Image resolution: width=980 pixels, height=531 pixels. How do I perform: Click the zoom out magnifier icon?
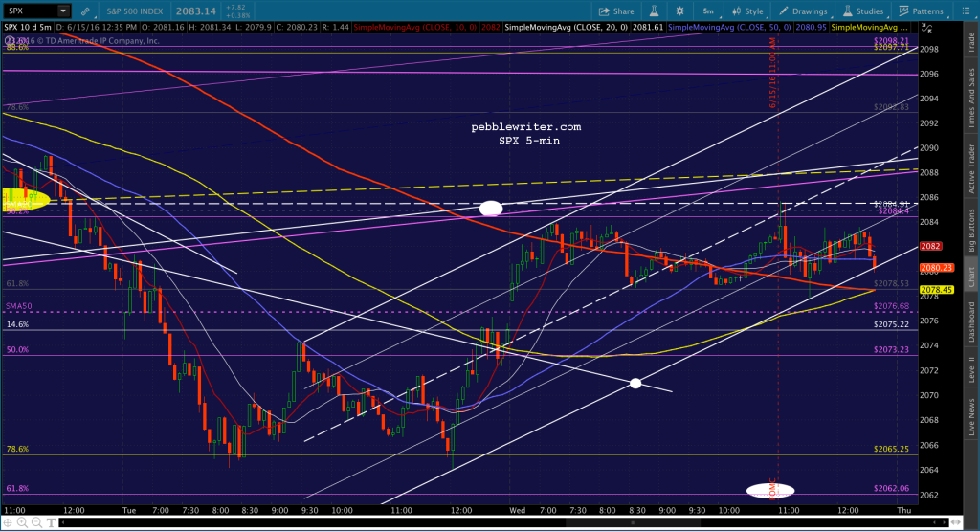[x=36, y=522]
